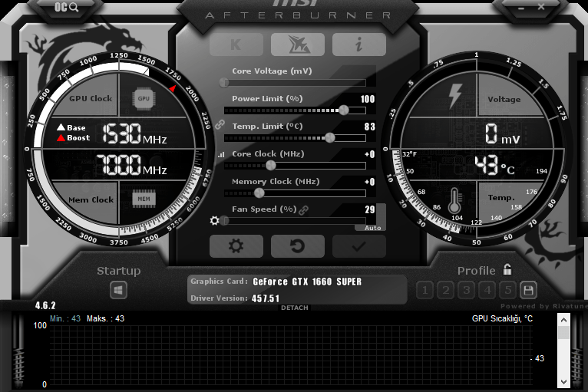This screenshot has width=588, height=392.
Task: Click the 7000 MHz memory clock readout
Action: click(x=131, y=165)
